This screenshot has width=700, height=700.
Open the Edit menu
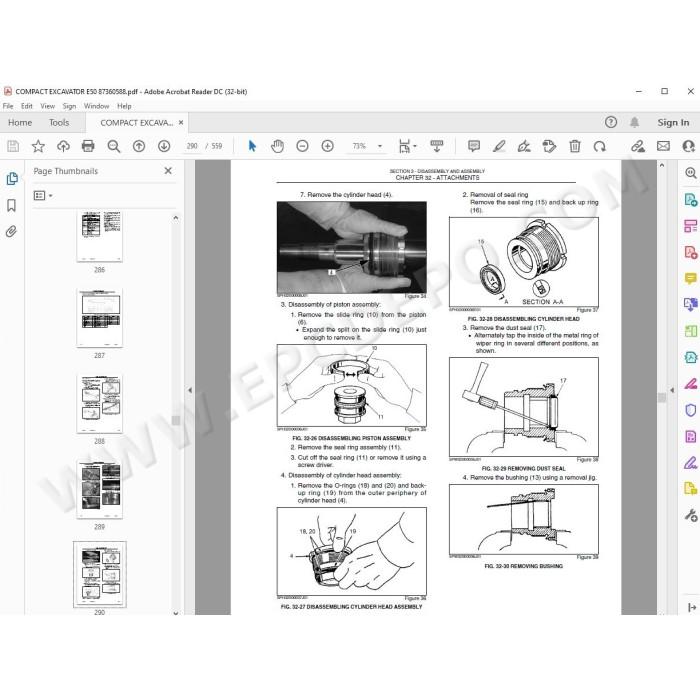[x=27, y=106]
